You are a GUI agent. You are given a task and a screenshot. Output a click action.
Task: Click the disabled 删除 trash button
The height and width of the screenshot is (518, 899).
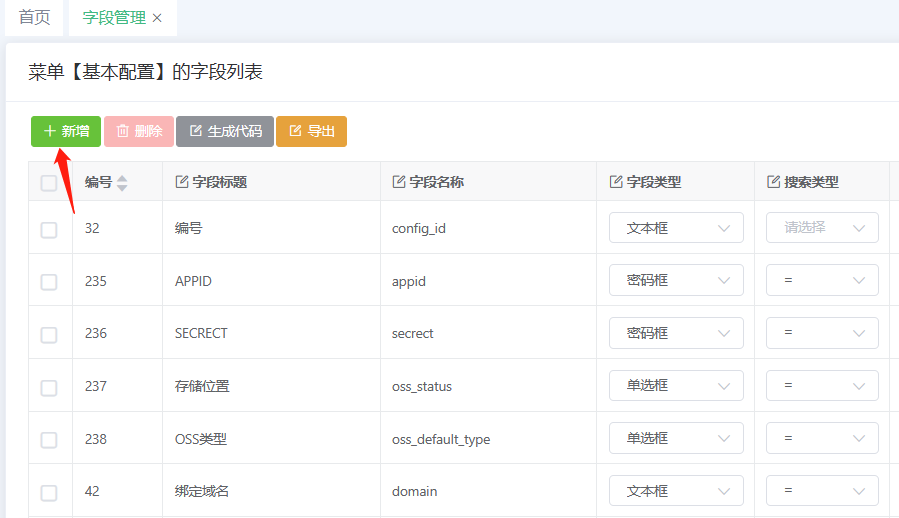[139, 131]
